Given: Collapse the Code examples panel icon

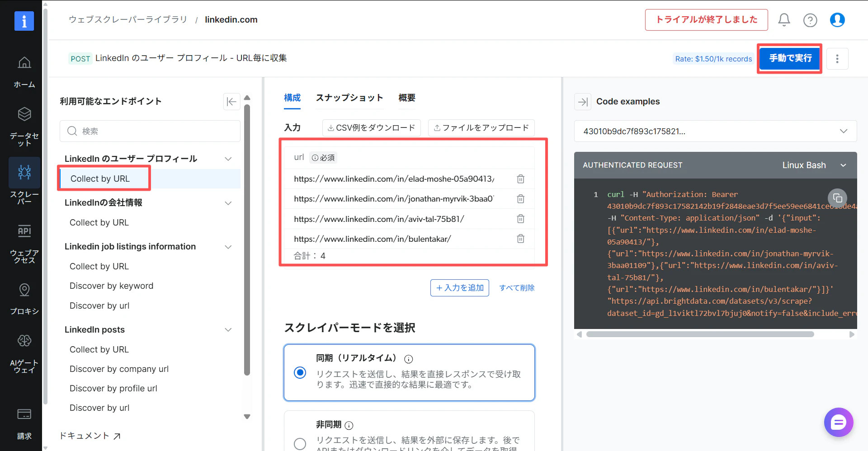Looking at the screenshot, I should coord(583,102).
